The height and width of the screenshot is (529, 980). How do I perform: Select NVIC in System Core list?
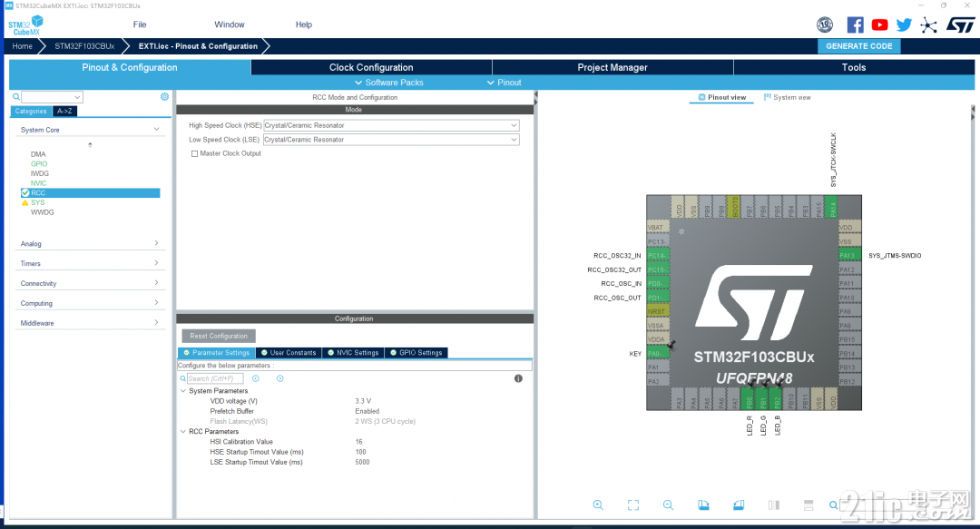pyautogui.click(x=39, y=183)
